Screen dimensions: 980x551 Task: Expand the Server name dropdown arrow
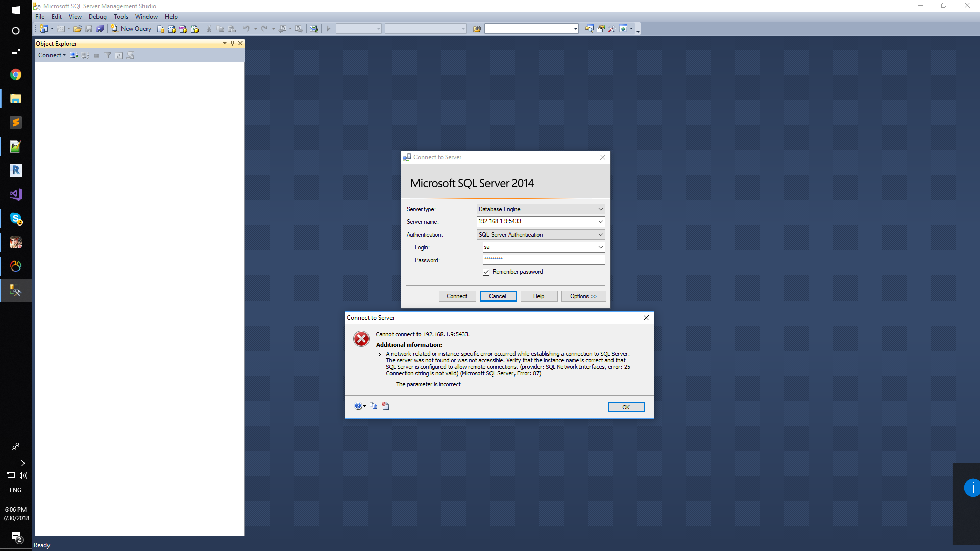(x=600, y=221)
